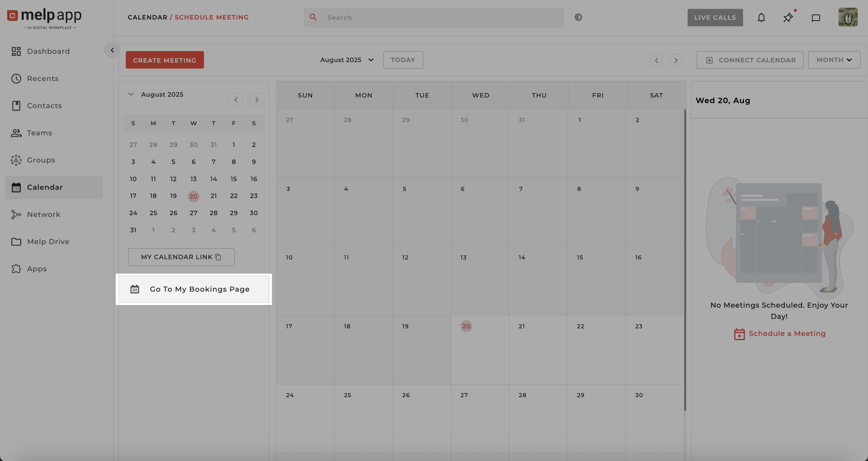Screen dimensions: 868x461
Task: Click the CREATE MEETING button
Action: coord(164,60)
